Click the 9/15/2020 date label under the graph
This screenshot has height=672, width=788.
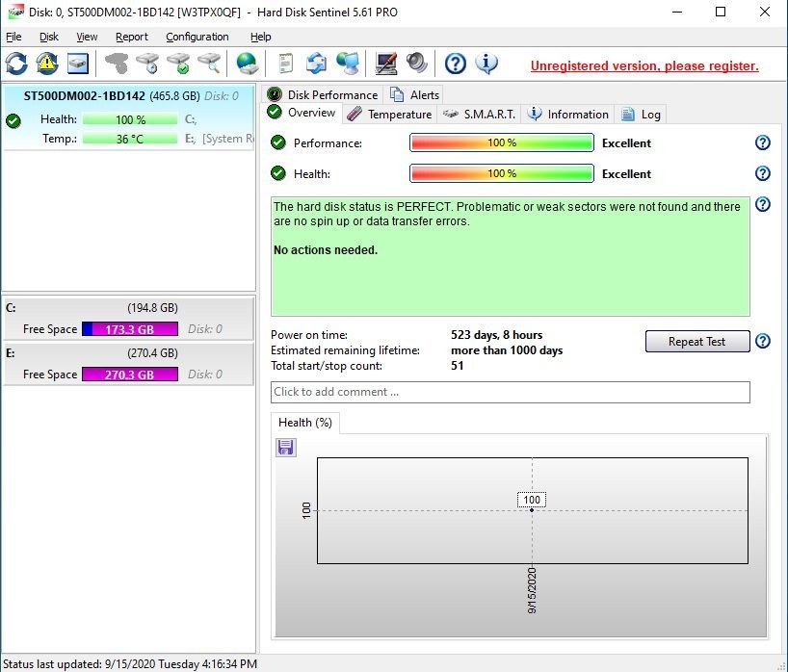tap(532, 590)
